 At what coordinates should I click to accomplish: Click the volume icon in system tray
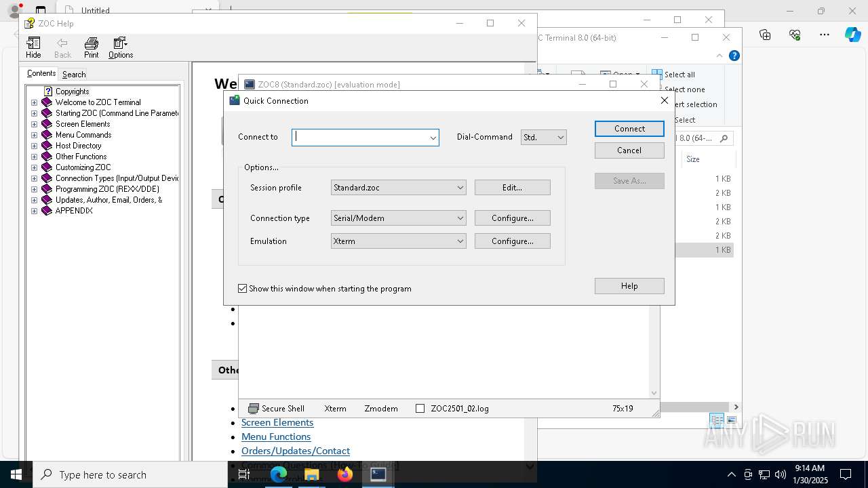(x=781, y=474)
